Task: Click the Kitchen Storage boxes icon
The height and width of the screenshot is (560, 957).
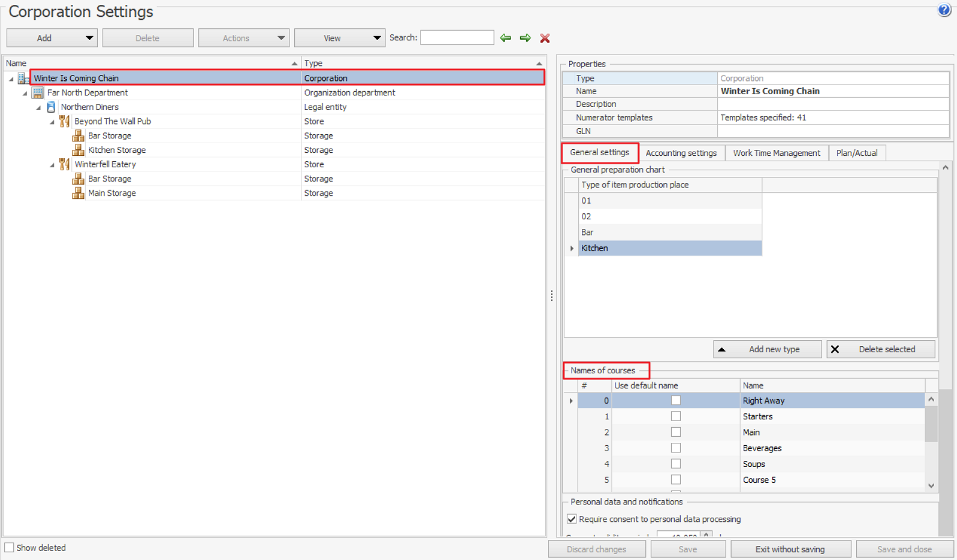Action: coord(78,150)
